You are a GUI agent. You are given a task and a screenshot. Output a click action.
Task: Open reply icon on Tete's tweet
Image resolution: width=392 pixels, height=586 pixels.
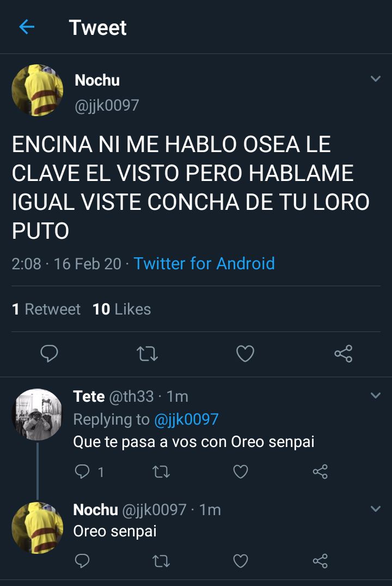(82, 472)
